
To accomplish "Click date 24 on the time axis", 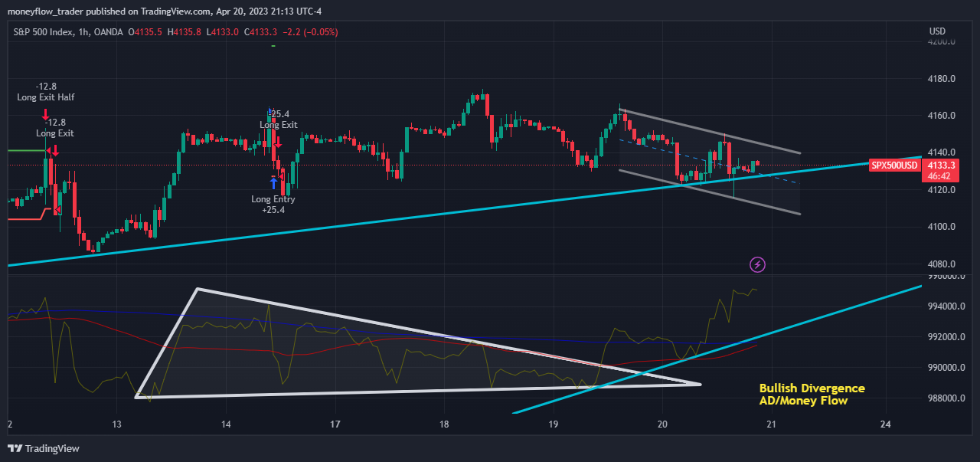I will 886,424.
